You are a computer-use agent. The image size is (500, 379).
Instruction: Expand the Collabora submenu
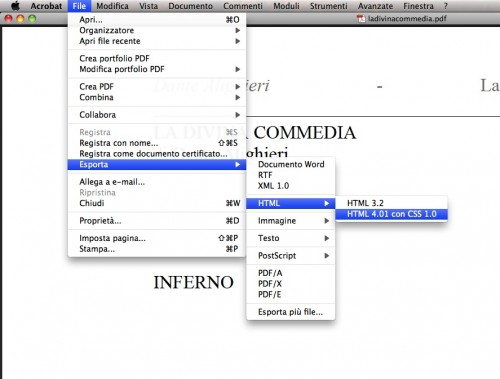click(x=157, y=115)
